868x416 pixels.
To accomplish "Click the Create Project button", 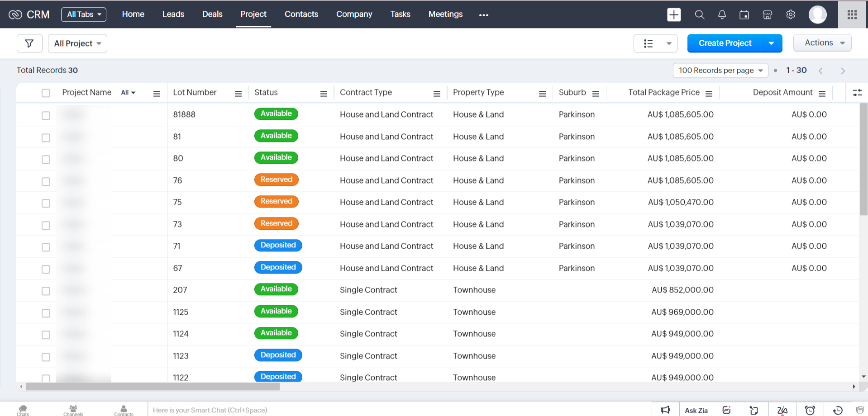I will point(724,43).
